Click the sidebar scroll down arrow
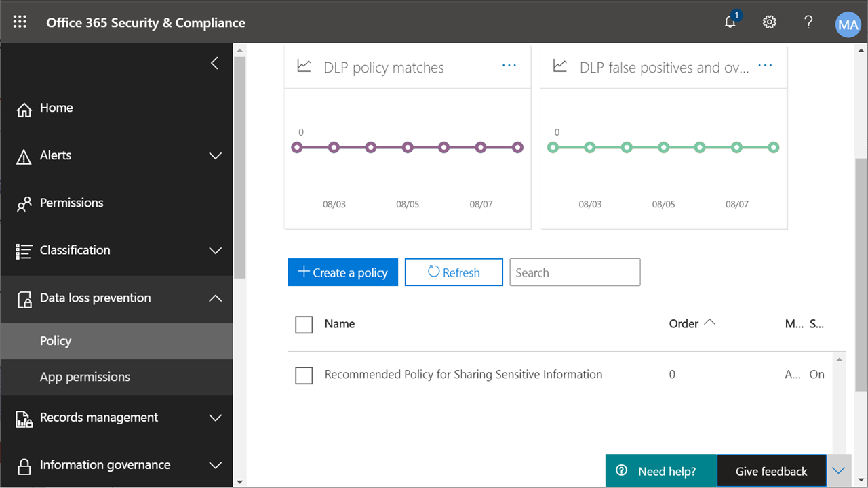This screenshot has height=488, width=868. [239, 482]
